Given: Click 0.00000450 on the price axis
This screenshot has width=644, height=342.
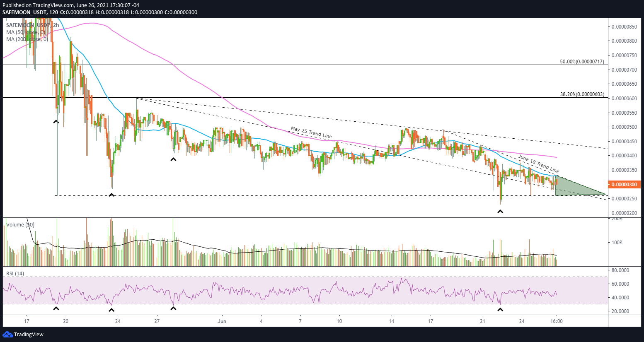Looking at the screenshot, I should pos(624,142).
